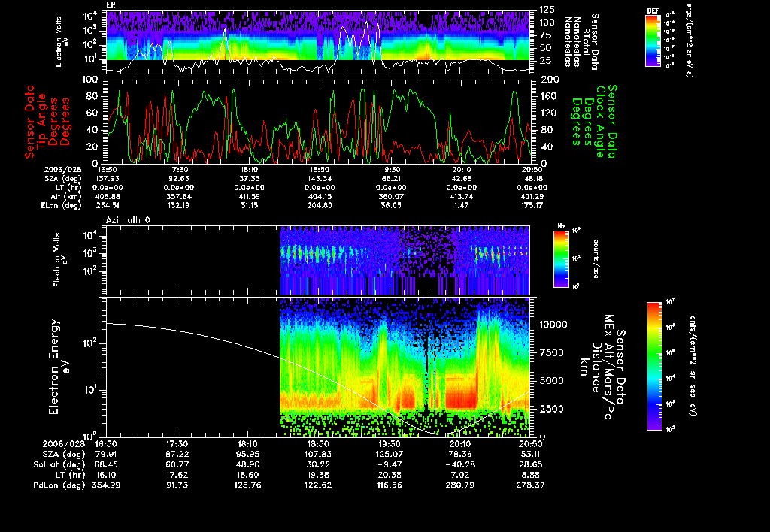Select the 'SolLat (deg)' row header
Viewport: 770px width, 532px height.
coord(59,464)
